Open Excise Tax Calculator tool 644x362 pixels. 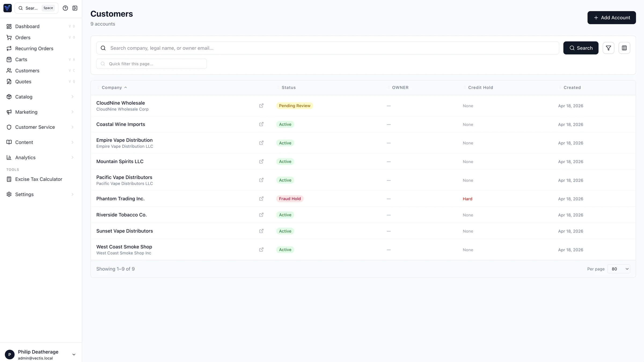(x=39, y=179)
